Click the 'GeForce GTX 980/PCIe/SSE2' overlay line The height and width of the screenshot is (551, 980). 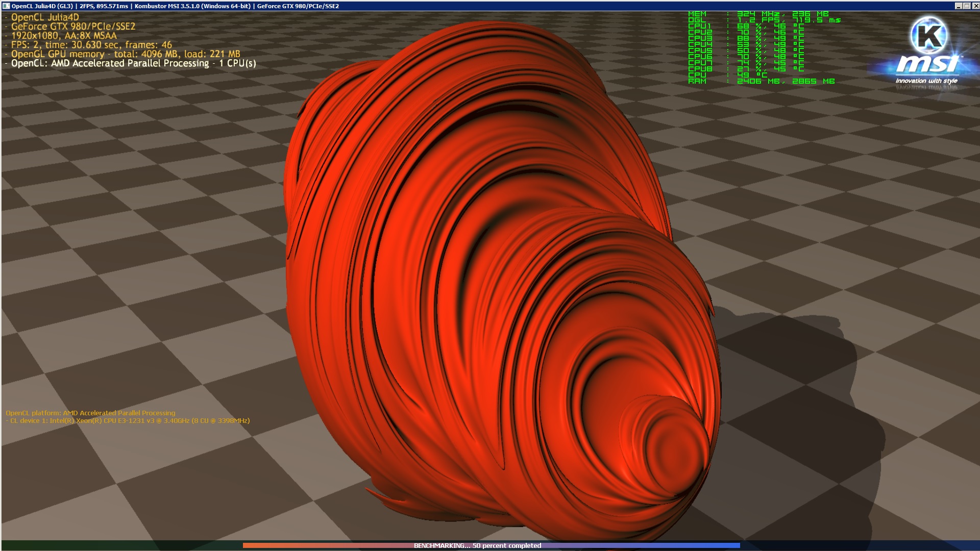tap(73, 27)
